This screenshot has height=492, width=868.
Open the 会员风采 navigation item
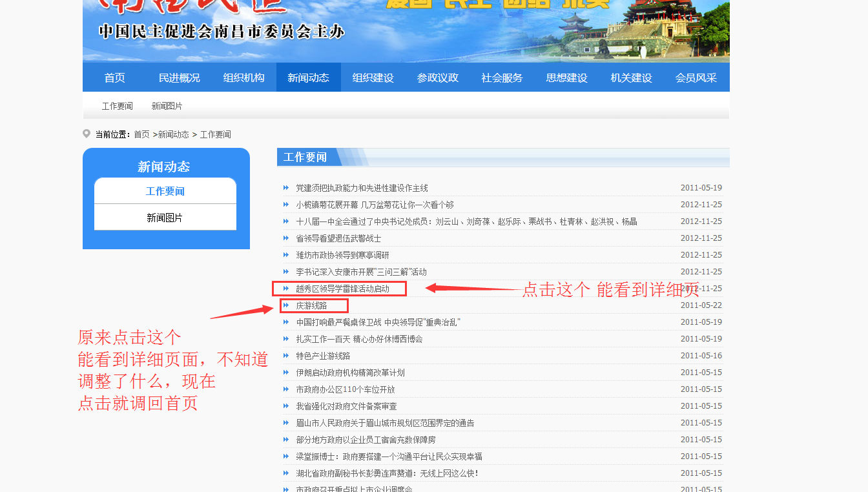tap(696, 77)
